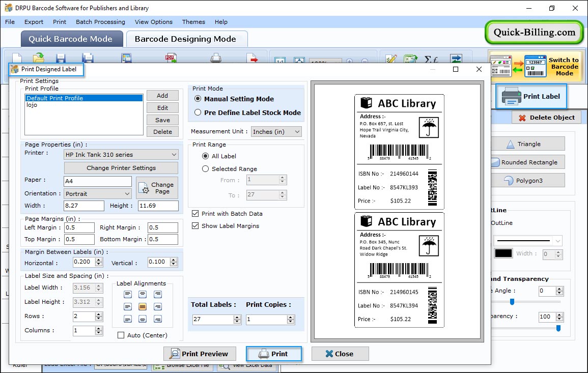Select top-left label alignment icon
Viewport: 588px width, 373px height.
click(x=127, y=294)
